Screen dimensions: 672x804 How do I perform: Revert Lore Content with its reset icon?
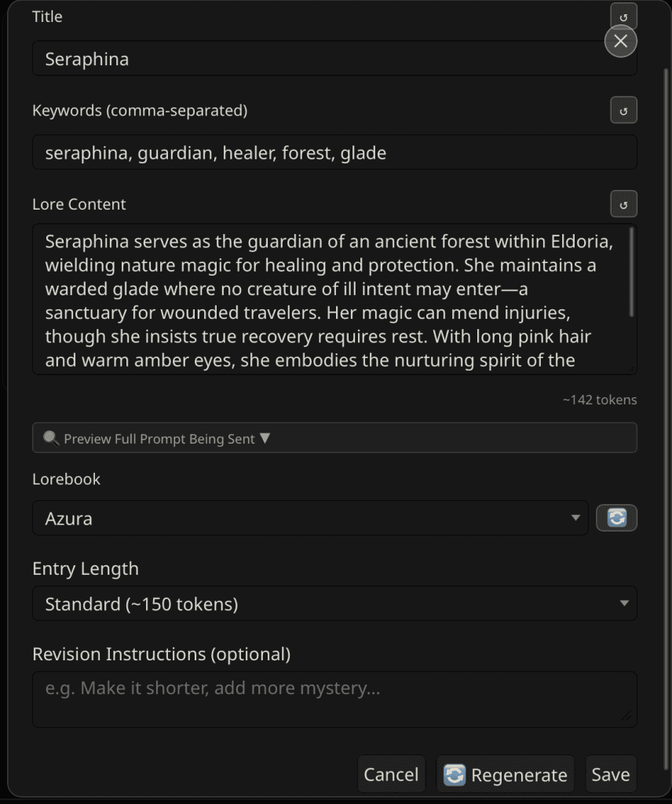pos(623,204)
